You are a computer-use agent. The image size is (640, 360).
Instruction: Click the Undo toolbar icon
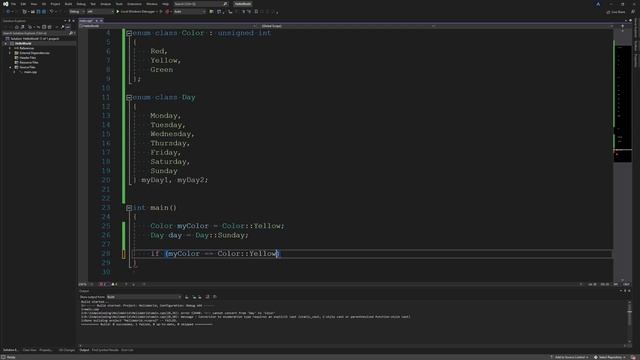pos(51,12)
